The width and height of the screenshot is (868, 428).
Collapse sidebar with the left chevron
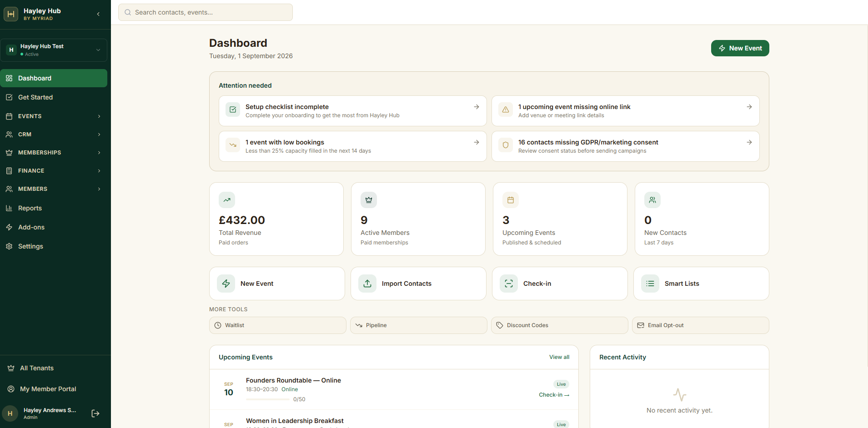tap(98, 14)
